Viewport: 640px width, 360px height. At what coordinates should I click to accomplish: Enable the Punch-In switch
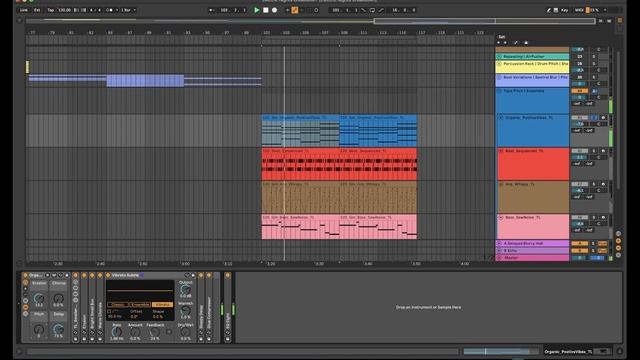[x=364, y=10]
